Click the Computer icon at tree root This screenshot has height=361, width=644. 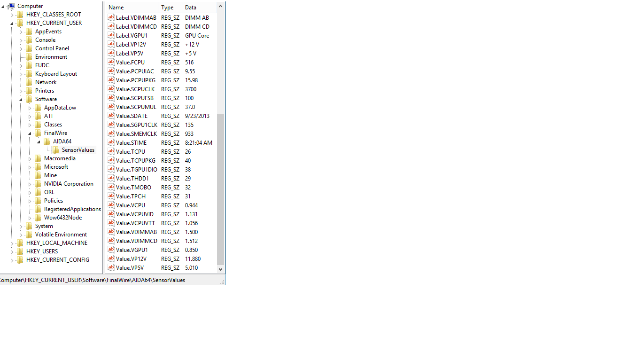pyautogui.click(x=11, y=6)
